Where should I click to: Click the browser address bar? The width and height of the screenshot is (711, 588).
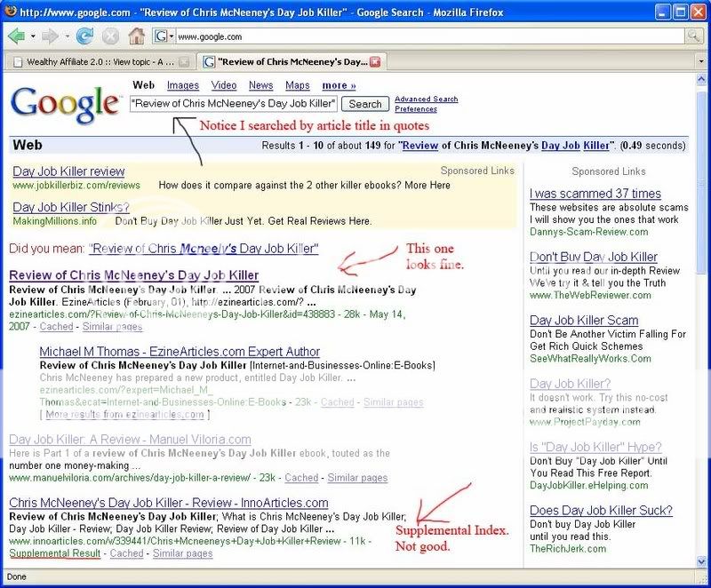pos(430,36)
